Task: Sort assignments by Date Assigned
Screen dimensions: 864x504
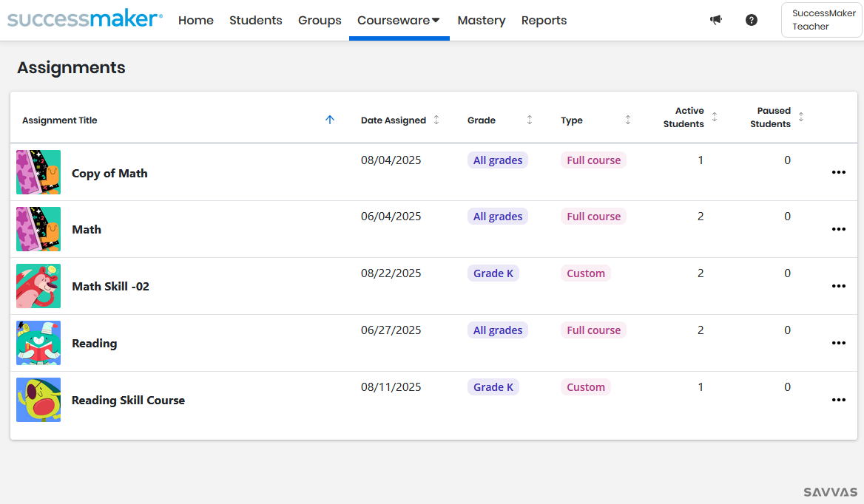Action: 436,120
